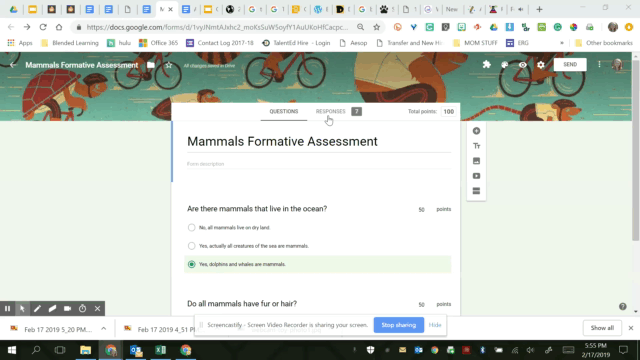Reload the page in Chrome

(43, 27)
